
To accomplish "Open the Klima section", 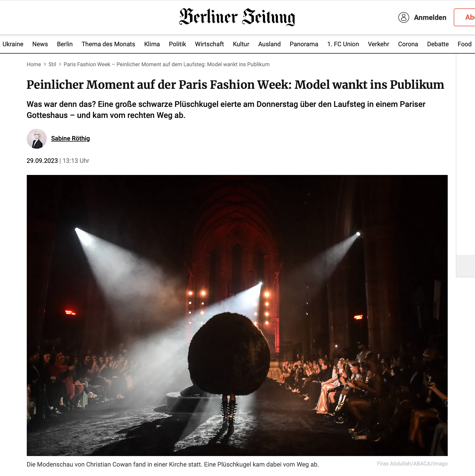I will point(152,44).
